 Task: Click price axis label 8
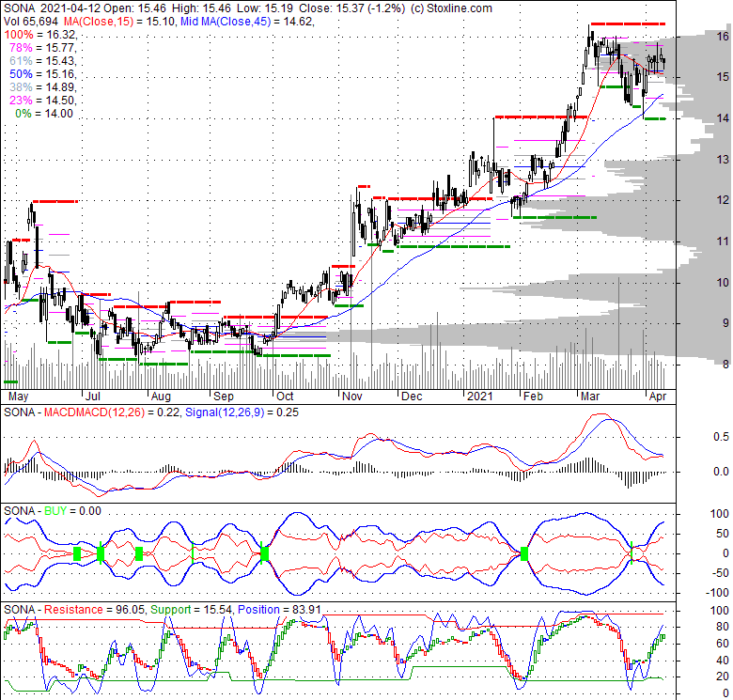pyautogui.click(x=725, y=365)
